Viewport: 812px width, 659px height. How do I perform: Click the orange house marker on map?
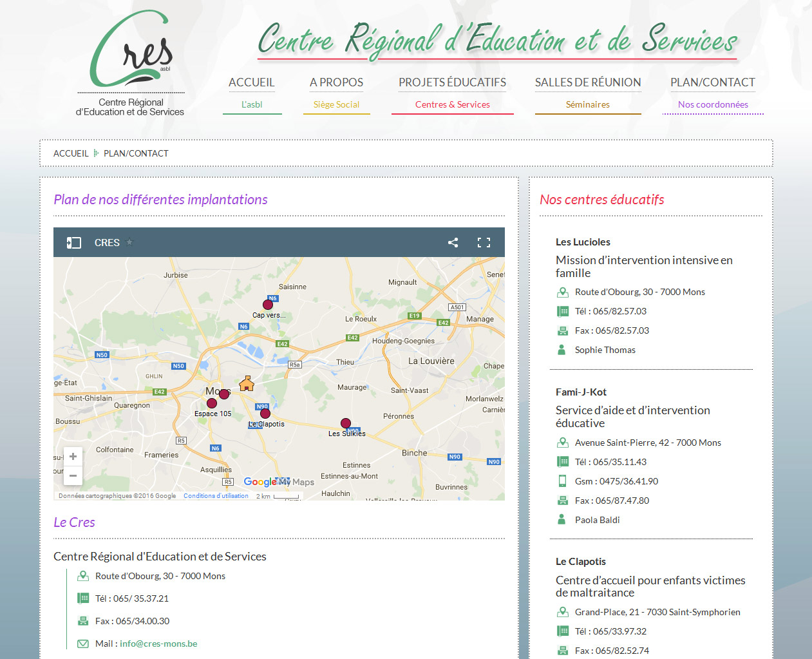coord(247,384)
